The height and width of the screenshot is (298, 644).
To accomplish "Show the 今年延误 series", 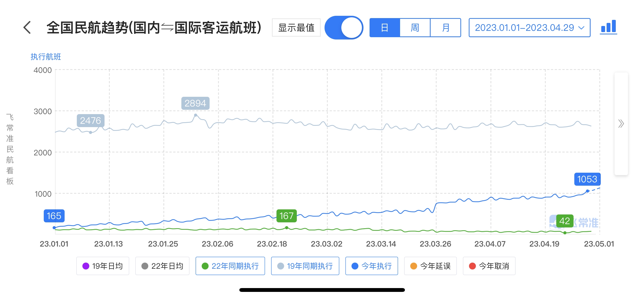I will pos(430,266).
